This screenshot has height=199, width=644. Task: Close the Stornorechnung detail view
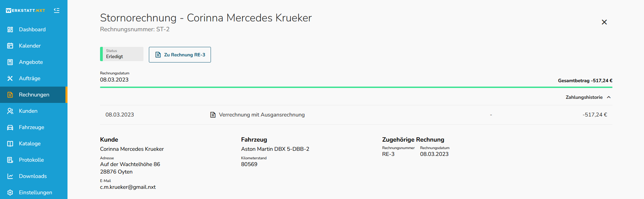coord(604,22)
